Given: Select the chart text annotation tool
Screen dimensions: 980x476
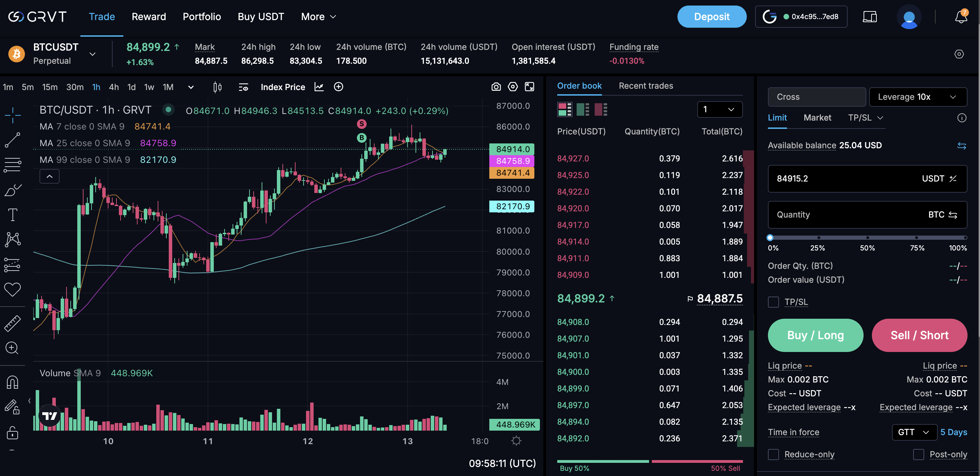Looking at the screenshot, I should click(12, 215).
